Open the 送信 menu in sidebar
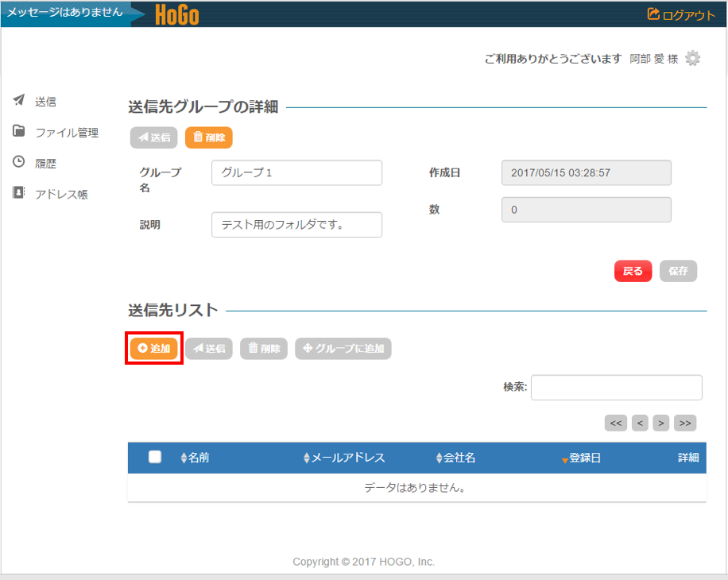This screenshot has width=728, height=580. tap(45, 102)
